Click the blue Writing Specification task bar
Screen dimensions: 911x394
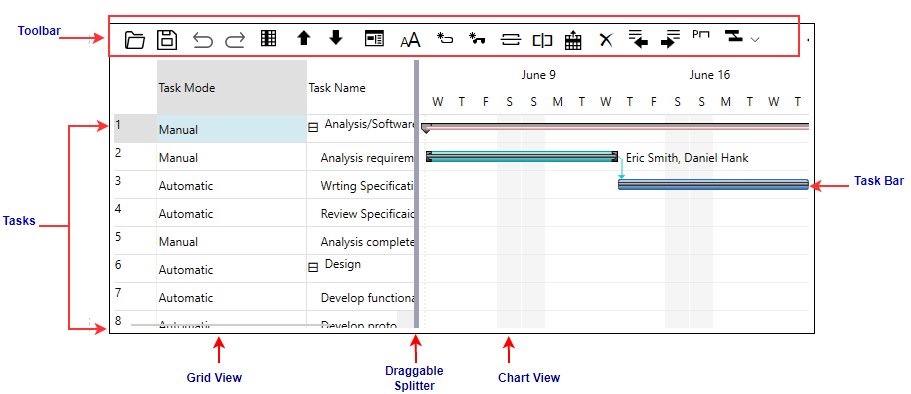[713, 184]
